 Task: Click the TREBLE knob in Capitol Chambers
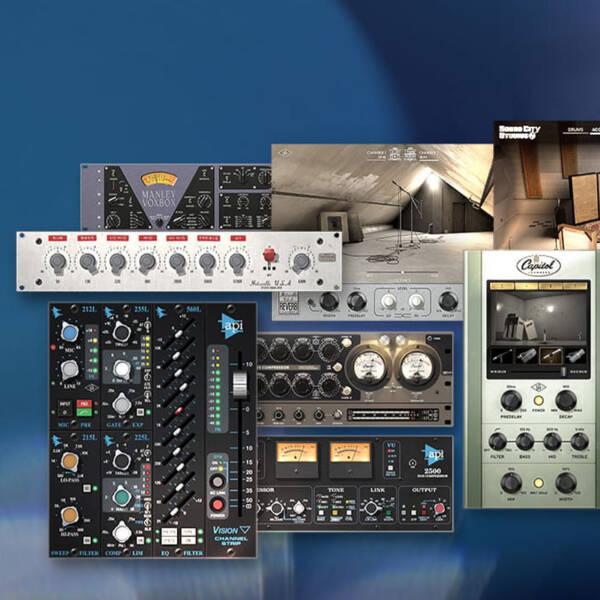579,442
